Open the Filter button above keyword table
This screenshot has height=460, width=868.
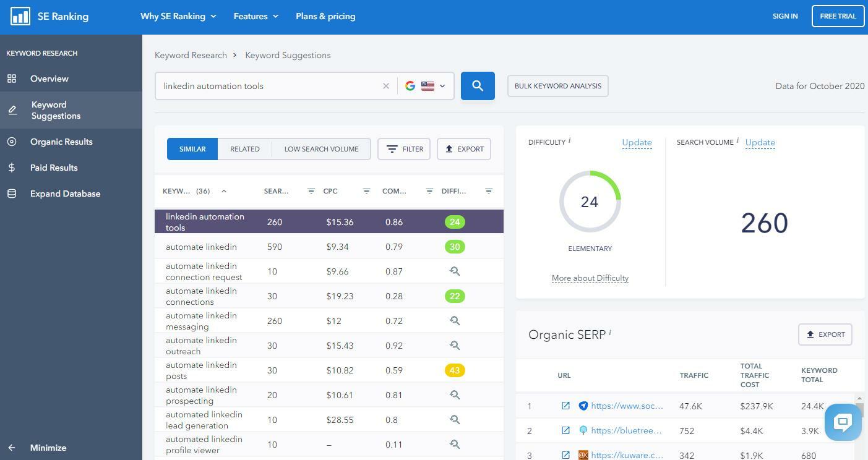pos(404,149)
